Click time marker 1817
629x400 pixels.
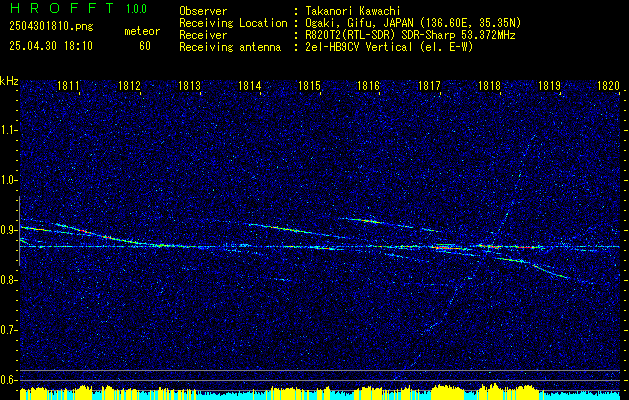429,85
